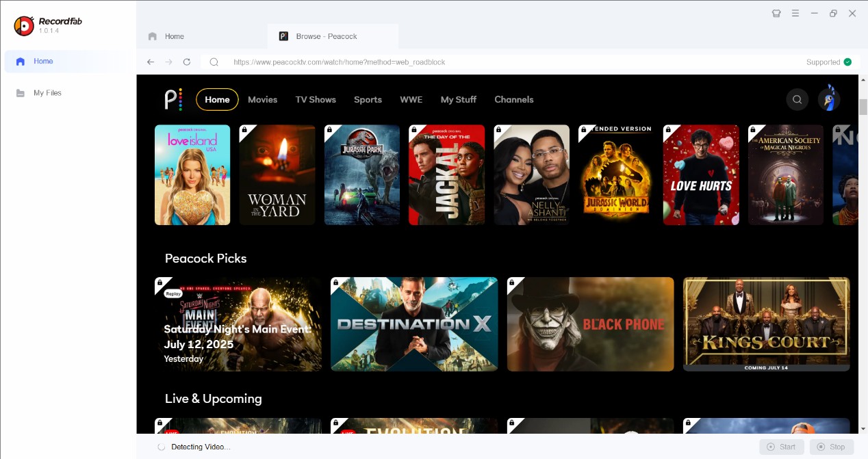
Task: Open the Kings Court card
Action: tap(767, 324)
